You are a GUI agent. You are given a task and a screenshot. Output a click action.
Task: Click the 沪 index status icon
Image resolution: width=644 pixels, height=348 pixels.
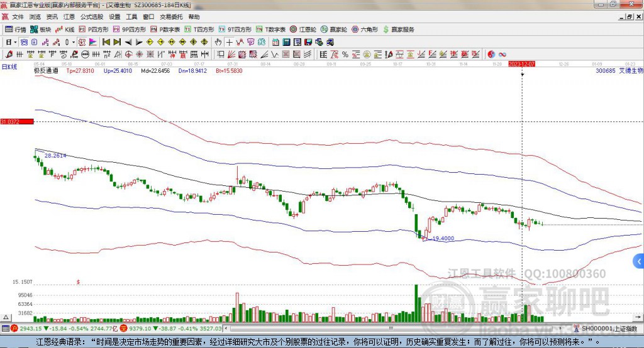pos(14,329)
